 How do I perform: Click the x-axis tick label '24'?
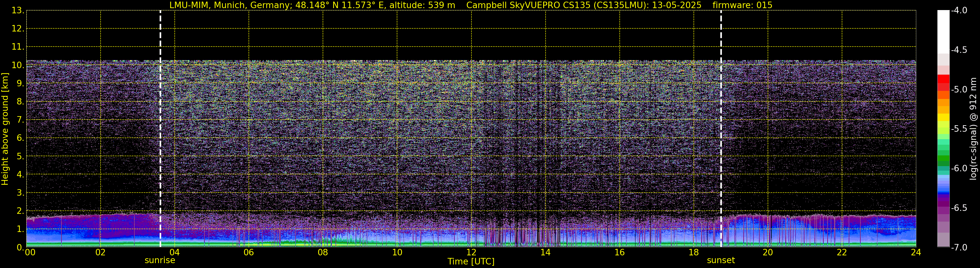[916, 252]
